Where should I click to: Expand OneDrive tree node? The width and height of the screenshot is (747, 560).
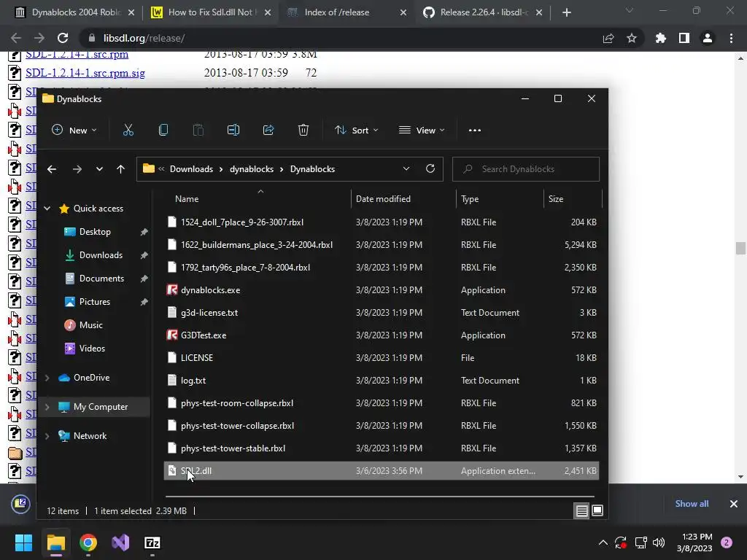click(47, 378)
